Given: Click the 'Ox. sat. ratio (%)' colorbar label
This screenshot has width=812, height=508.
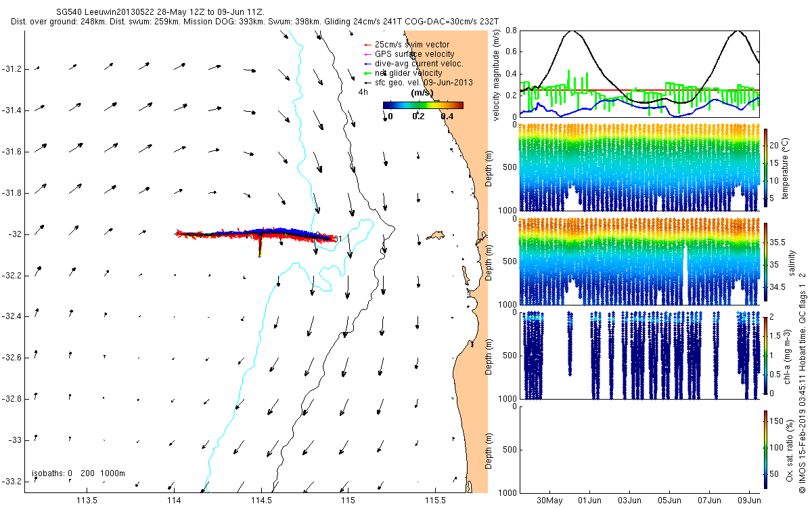Looking at the screenshot, I should tap(788, 450).
